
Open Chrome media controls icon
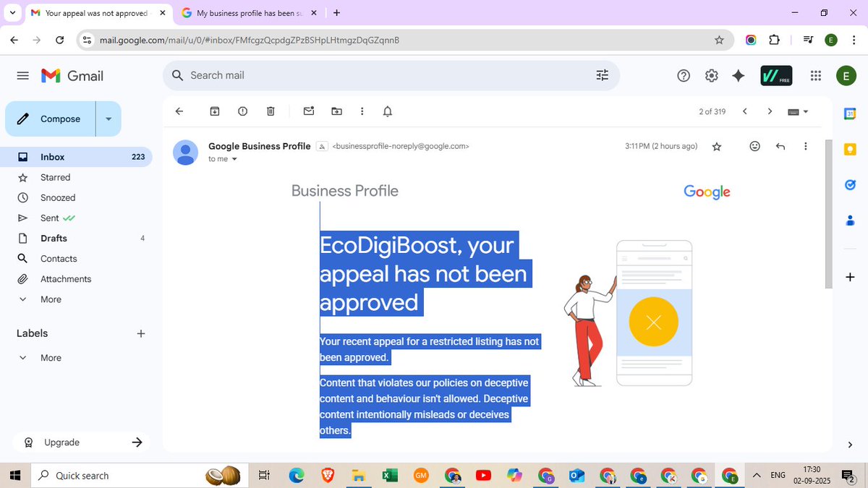[809, 40]
